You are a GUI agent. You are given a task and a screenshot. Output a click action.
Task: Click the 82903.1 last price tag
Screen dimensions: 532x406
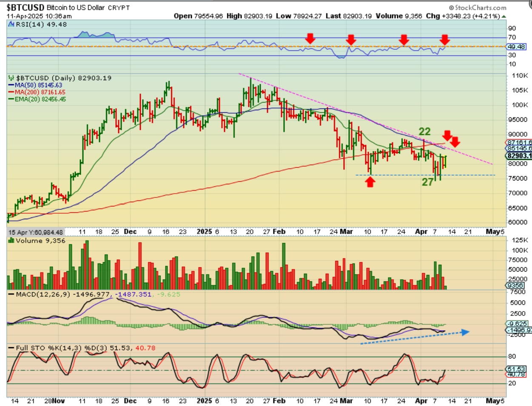(x=519, y=156)
